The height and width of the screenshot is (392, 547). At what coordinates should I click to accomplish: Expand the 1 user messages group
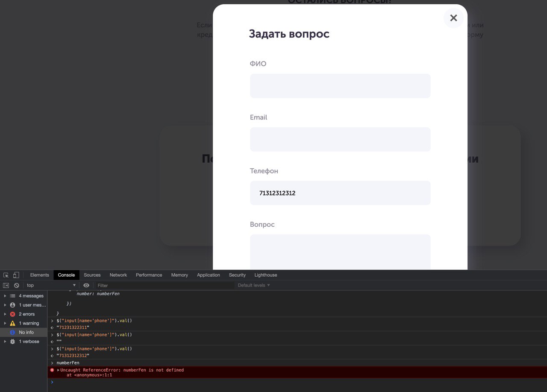(x=5, y=305)
